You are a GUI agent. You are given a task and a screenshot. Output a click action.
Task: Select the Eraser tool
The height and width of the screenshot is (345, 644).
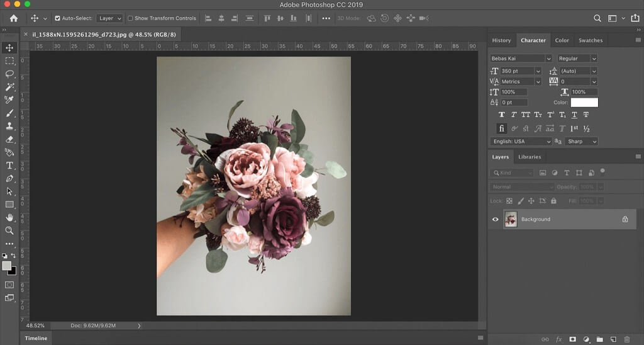point(9,139)
